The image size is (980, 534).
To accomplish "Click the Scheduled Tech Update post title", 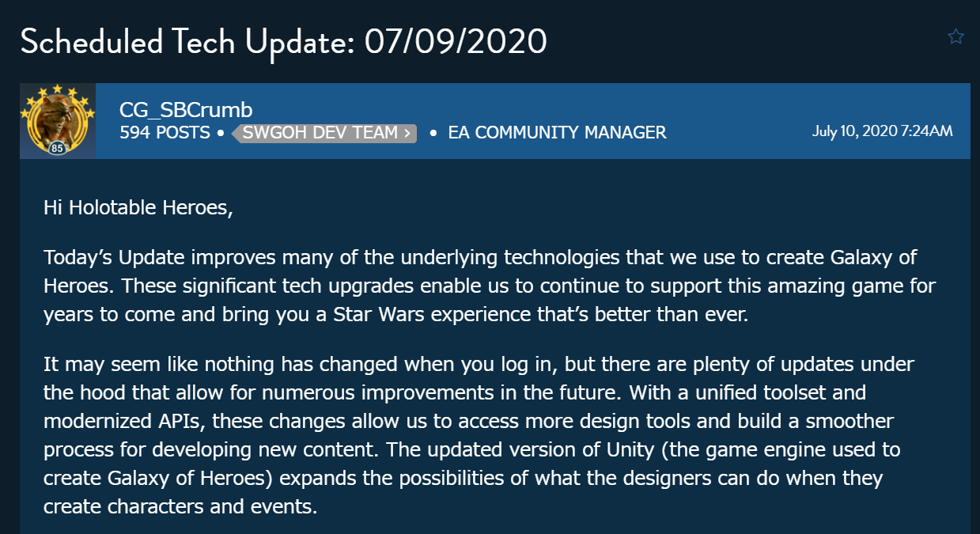I will 283,41.
